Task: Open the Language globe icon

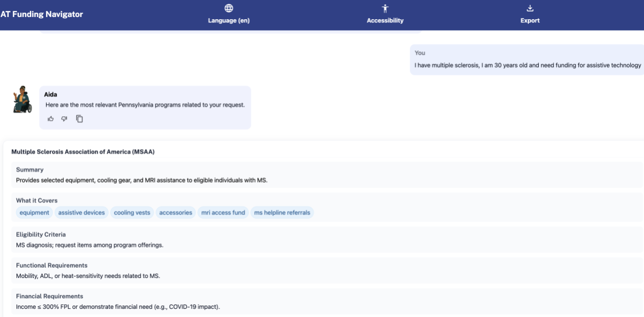Action: pyautogui.click(x=228, y=8)
